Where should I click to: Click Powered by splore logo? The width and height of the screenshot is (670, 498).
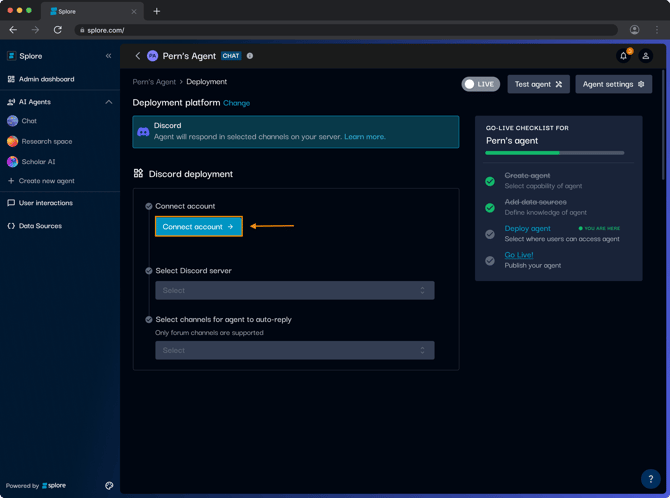[x=54, y=486]
